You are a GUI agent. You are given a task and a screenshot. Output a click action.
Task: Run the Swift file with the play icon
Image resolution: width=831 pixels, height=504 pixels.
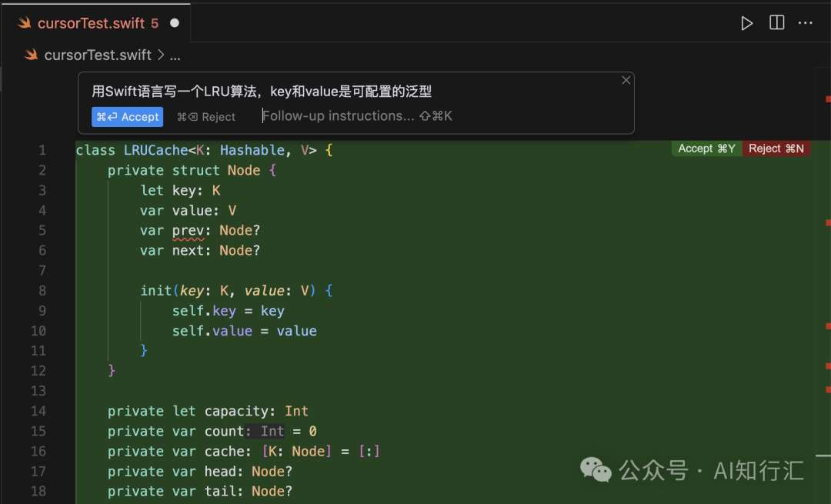click(746, 23)
